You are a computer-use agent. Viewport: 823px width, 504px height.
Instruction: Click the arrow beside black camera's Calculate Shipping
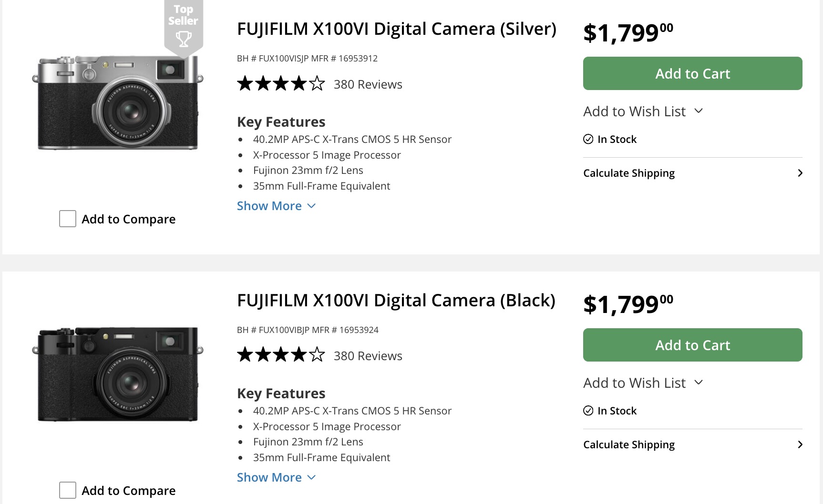800,444
